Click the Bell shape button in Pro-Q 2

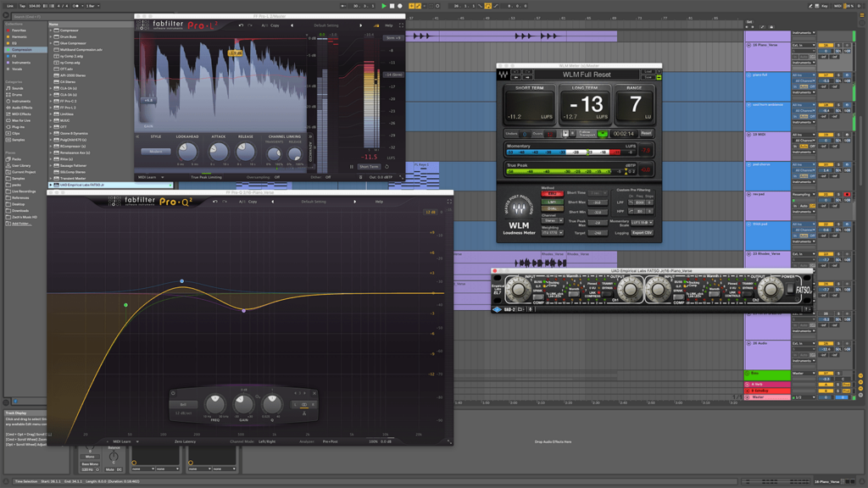184,404
